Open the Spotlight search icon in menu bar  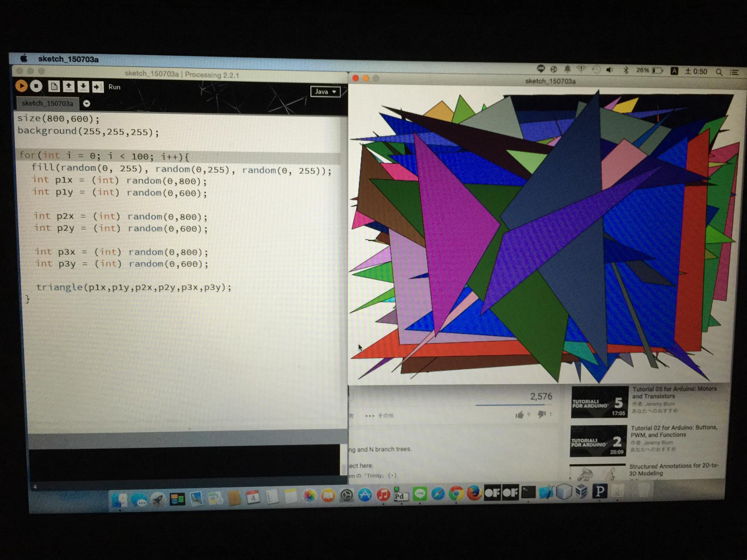719,72
